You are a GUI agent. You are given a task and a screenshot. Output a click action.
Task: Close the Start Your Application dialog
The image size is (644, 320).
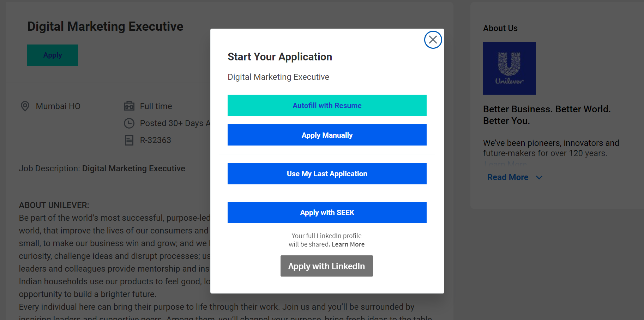(x=433, y=40)
